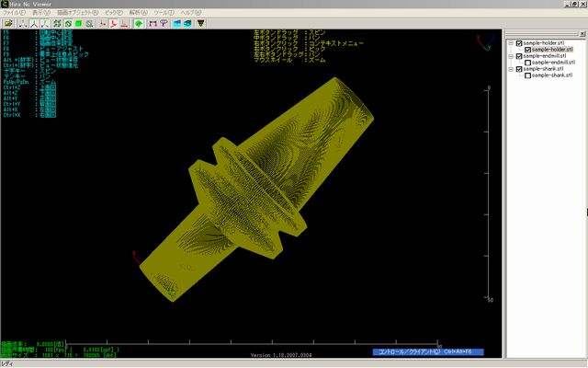Click the striped triangle icon at toolbar end

(x=201, y=23)
